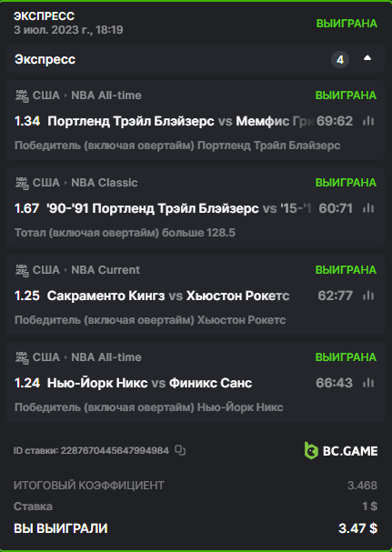Image resolution: width=392 pixels, height=552 pixels.
Task: Open stats icon for New York vs Phoenix
Action: tap(368, 383)
